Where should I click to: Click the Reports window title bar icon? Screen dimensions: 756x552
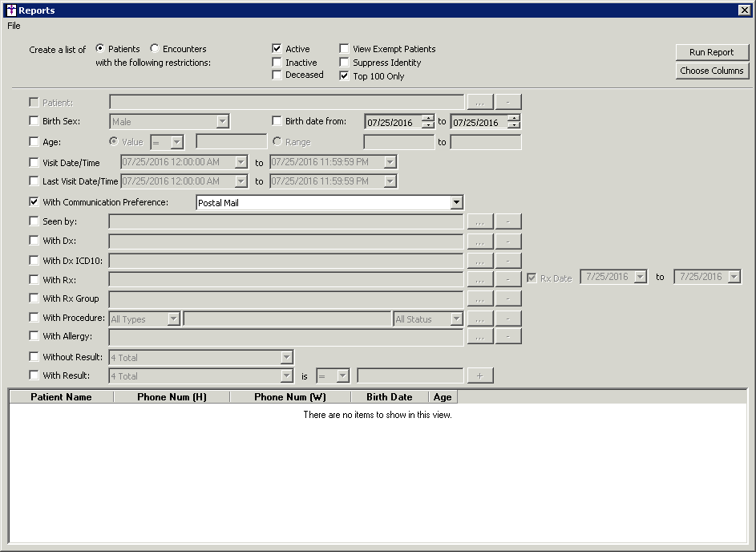(10, 10)
